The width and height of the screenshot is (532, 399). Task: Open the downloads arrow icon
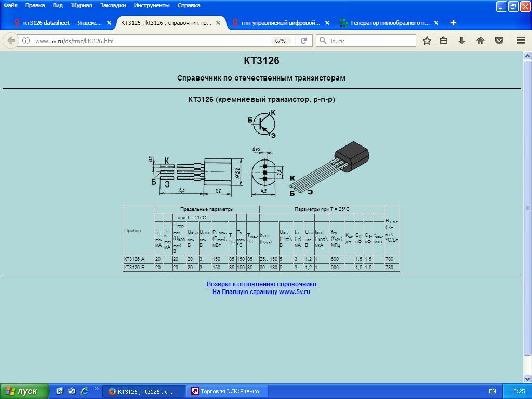click(461, 41)
